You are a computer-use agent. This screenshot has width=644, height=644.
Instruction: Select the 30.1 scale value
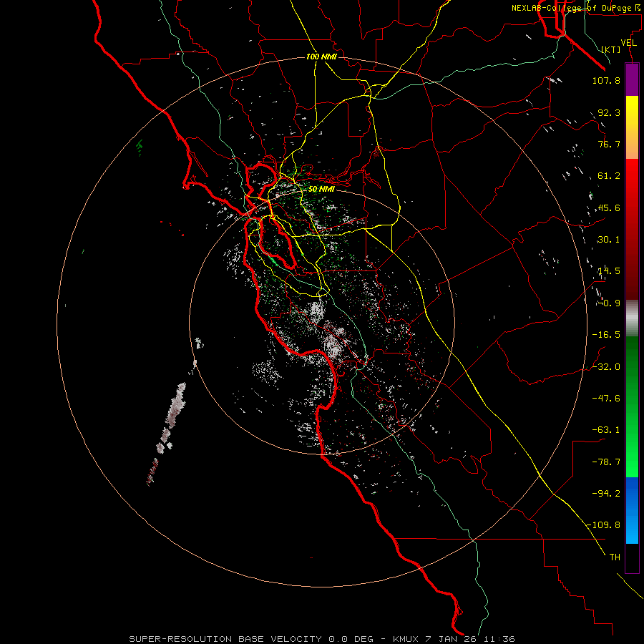pos(609,240)
